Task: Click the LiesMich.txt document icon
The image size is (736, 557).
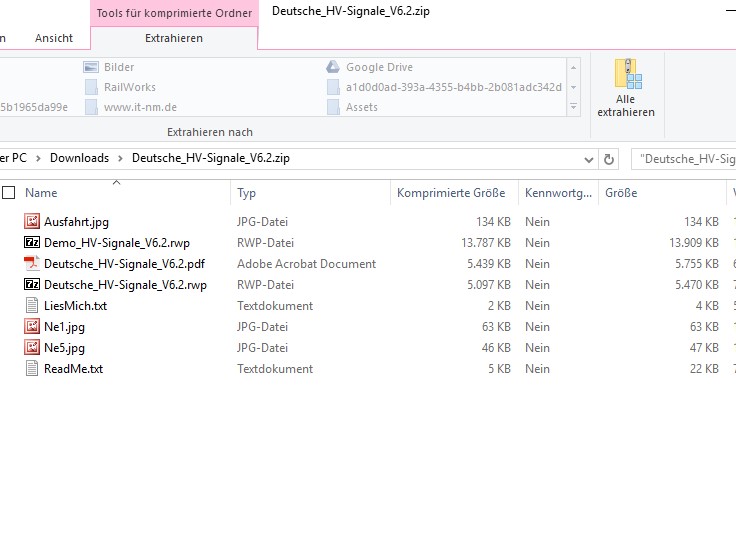Action: [32, 305]
